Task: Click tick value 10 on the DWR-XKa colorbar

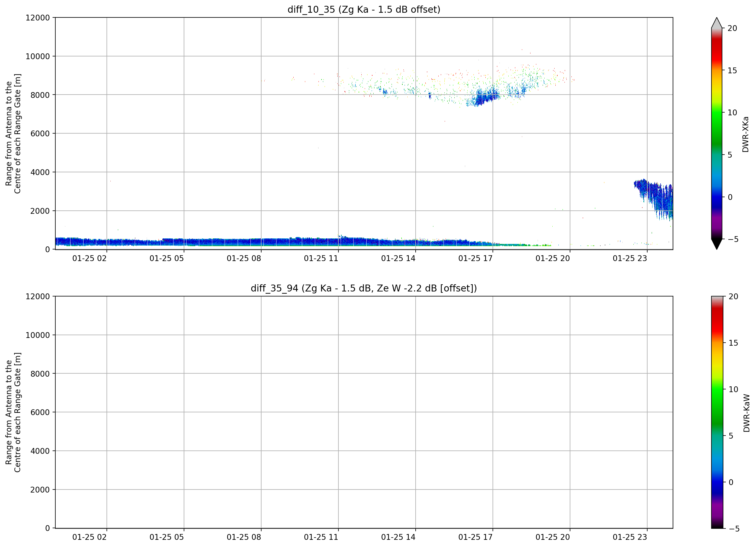Action: point(732,113)
